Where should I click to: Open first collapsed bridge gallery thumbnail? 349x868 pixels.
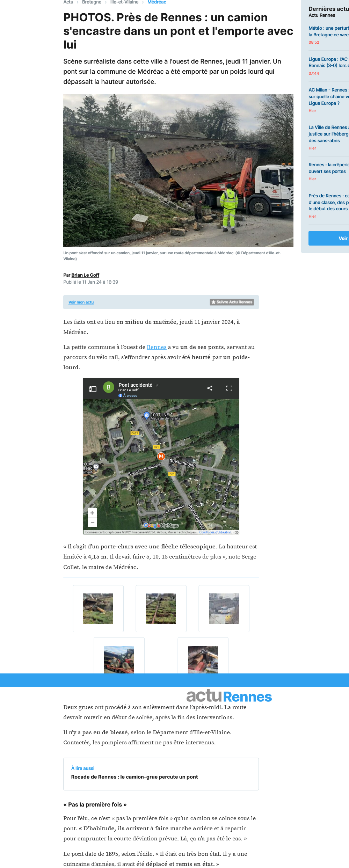[98, 608]
